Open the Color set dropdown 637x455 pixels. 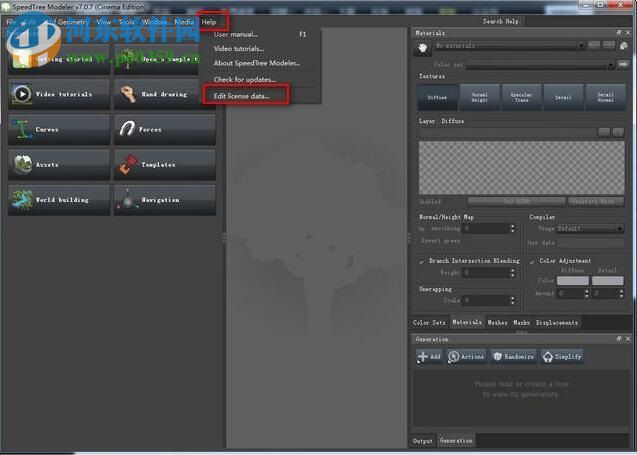click(x=540, y=65)
